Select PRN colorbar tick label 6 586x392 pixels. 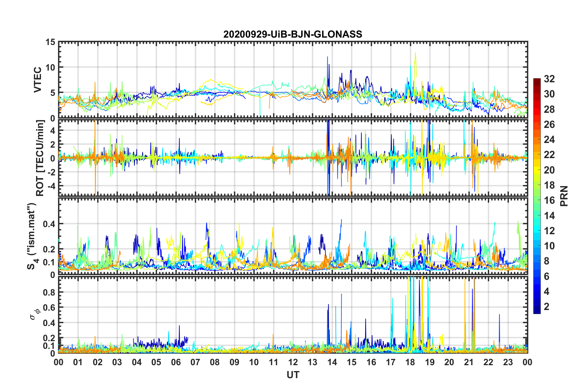547,276
